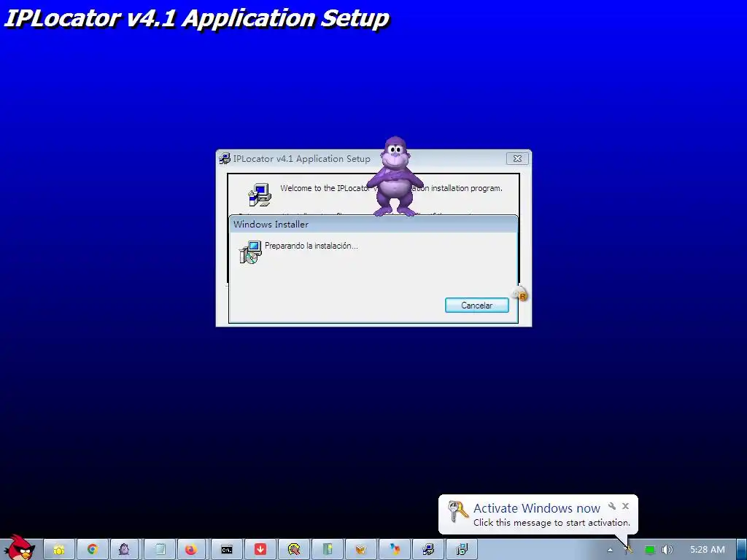Click the Windows Installer title bar
Screen dimensions: 747x560
[373, 225]
